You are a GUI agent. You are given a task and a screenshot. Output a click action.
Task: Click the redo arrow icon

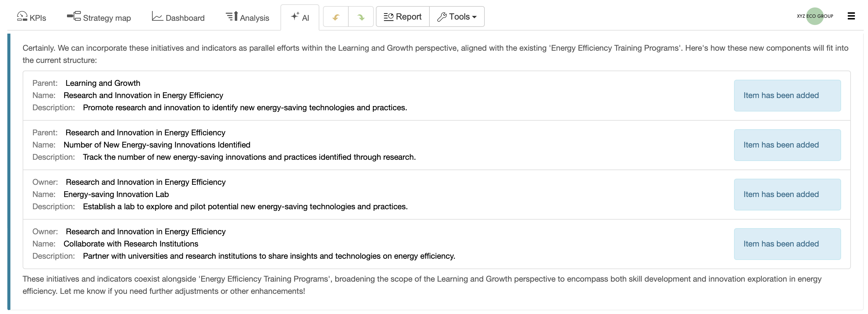coord(361,16)
